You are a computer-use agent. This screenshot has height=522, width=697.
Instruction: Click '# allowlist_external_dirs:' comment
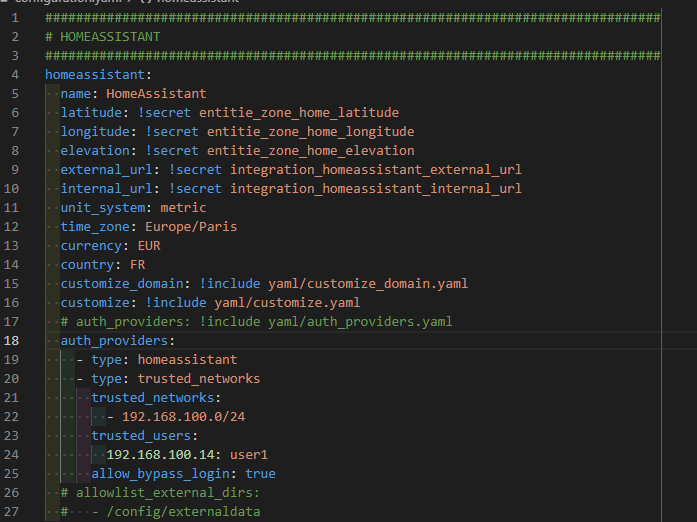160,493
